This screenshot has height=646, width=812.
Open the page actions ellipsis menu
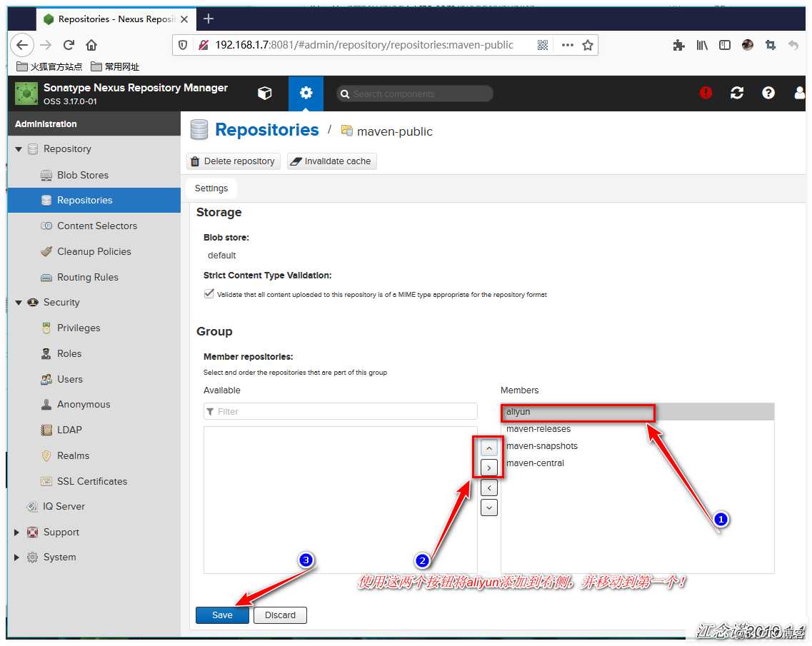pos(568,45)
